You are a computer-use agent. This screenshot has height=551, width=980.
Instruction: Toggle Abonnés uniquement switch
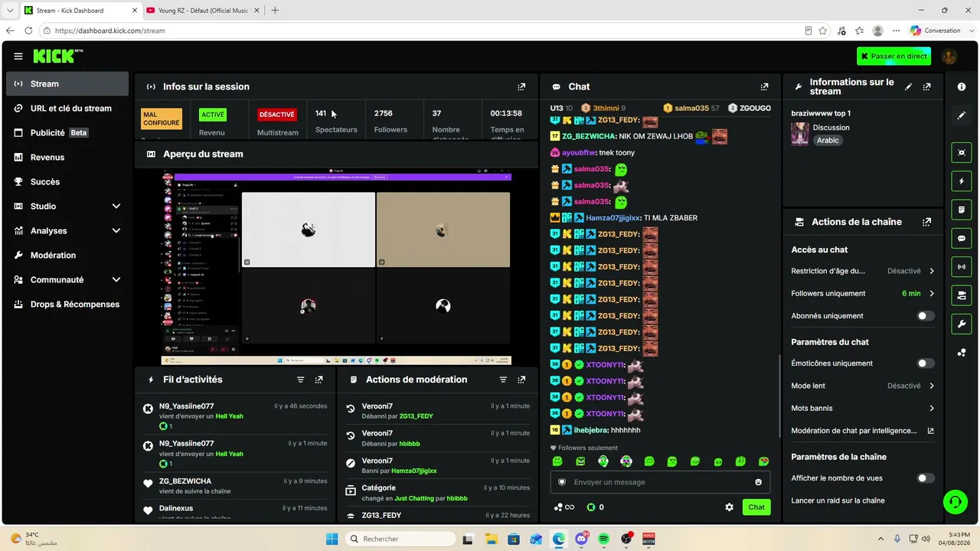point(926,316)
